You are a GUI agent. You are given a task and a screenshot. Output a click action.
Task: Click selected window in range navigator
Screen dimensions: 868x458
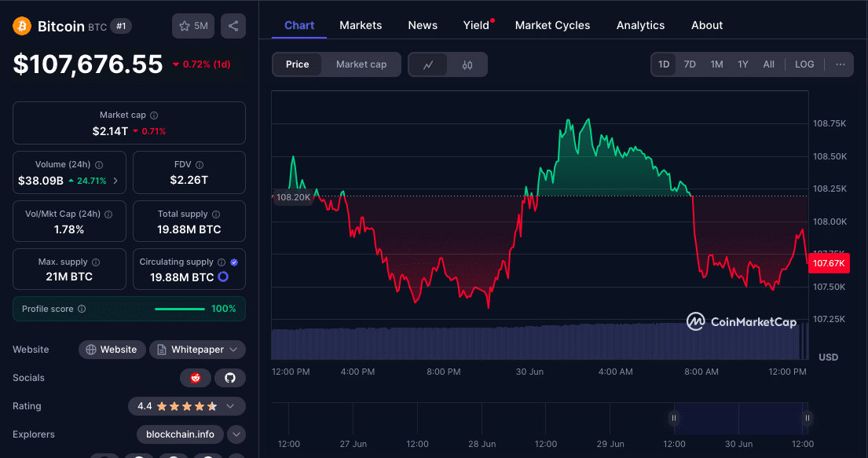(x=740, y=419)
